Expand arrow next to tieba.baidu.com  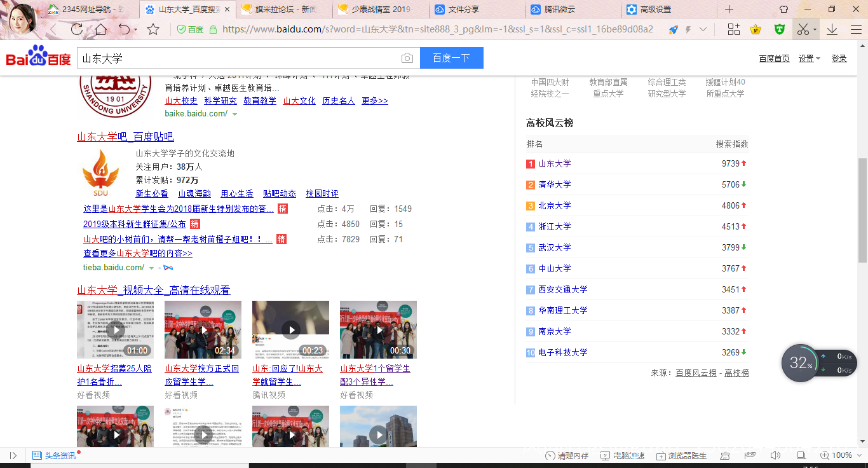click(151, 268)
